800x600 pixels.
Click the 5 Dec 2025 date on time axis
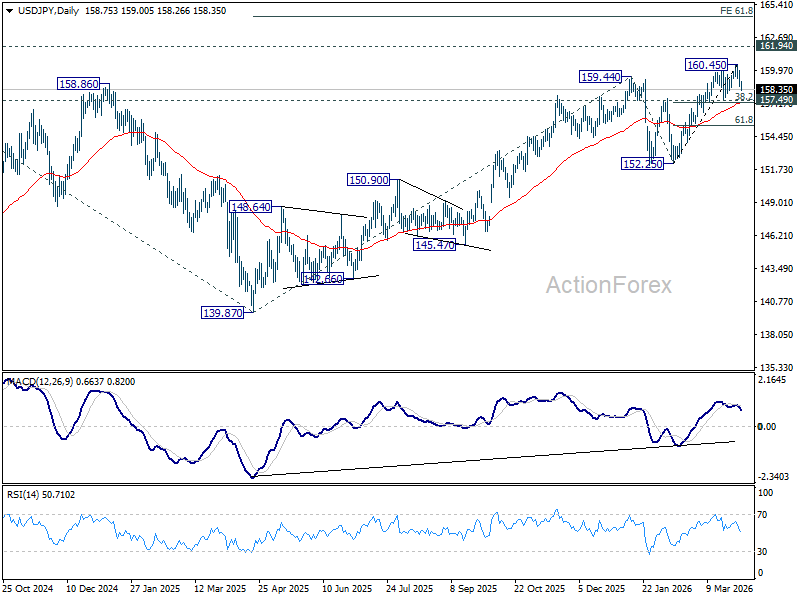[x=602, y=588]
